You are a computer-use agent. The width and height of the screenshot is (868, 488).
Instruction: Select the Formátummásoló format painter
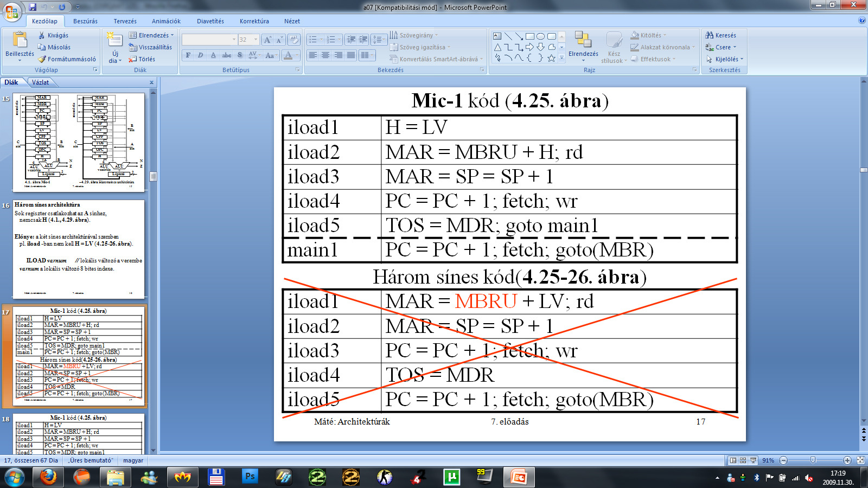(42, 59)
